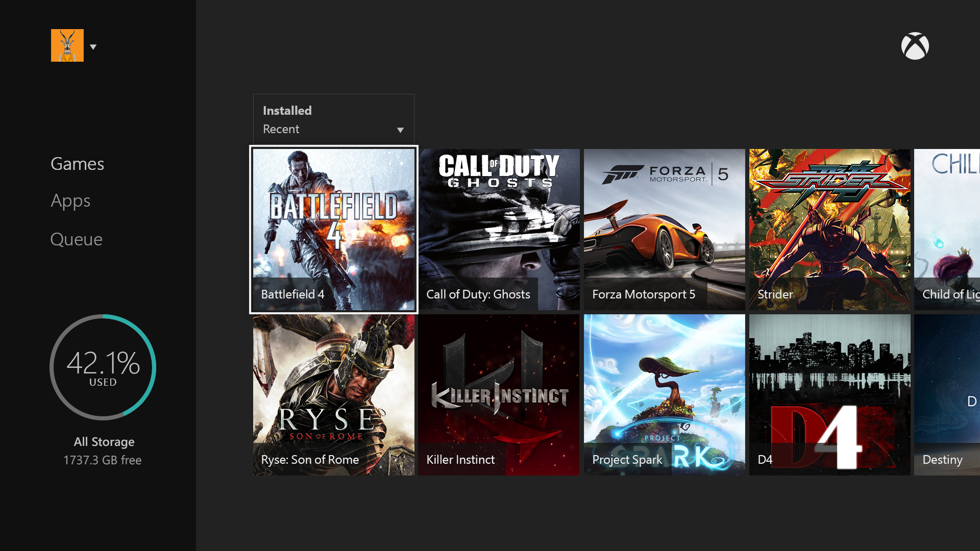Click the gamerpic avatar
Image resolution: width=980 pixels, height=551 pixels.
tap(67, 45)
